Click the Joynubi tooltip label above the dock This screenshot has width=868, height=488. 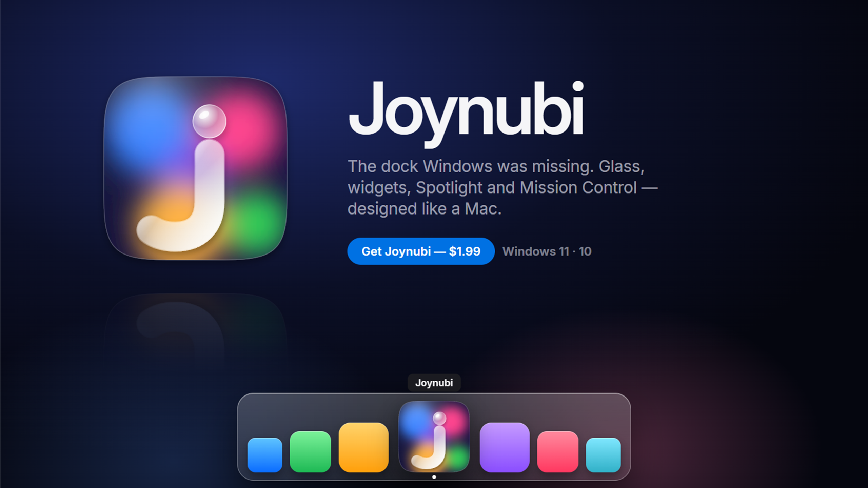pyautogui.click(x=434, y=383)
